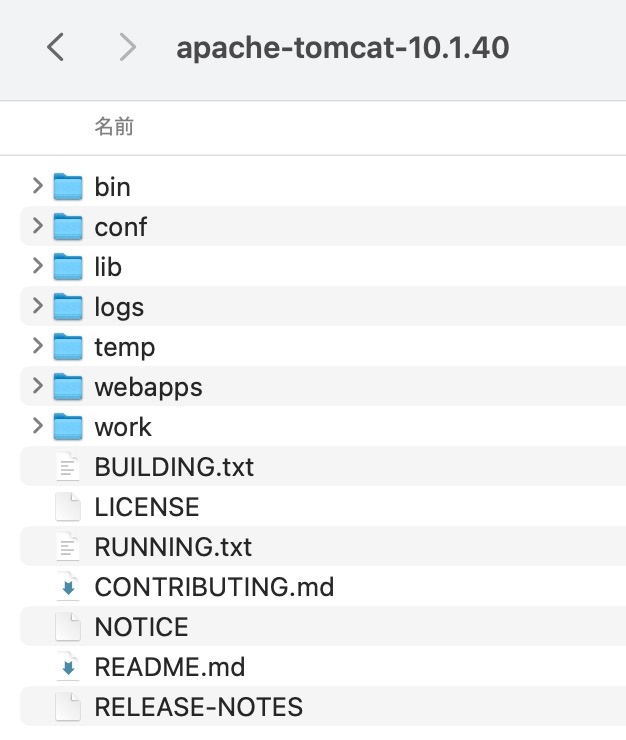Click the BUILDING.txt document icon
The width and height of the screenshot is (626, 740).
[68, 467]
